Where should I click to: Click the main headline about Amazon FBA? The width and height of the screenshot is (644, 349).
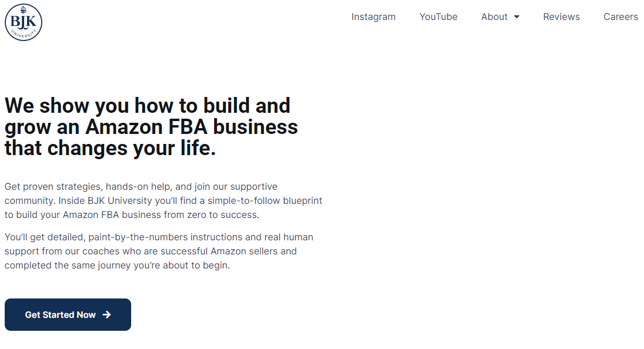click(151, 127)
